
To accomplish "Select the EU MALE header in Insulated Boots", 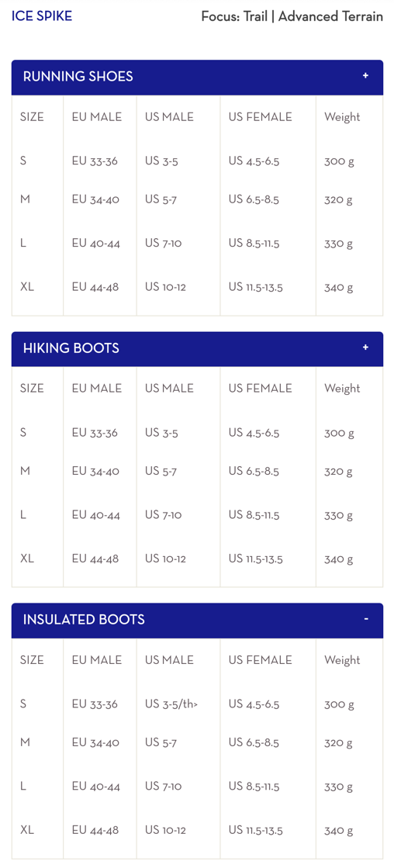I will pyautogui.click(x=97, y=660).
